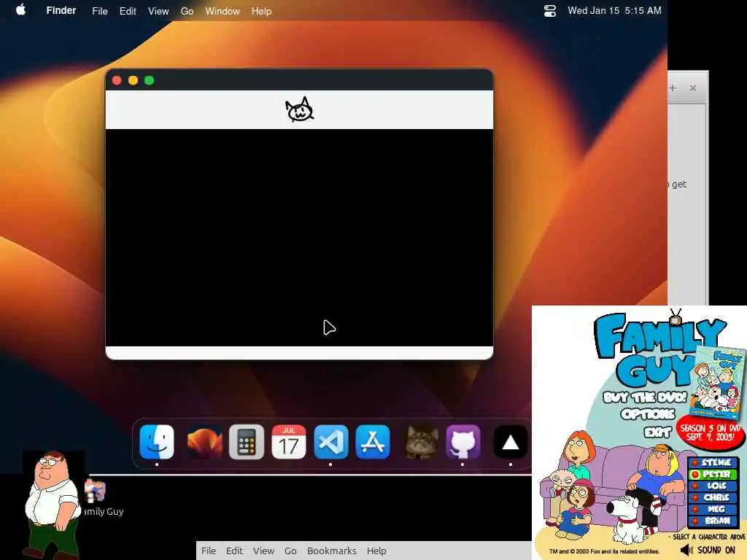Launch Visual Studio Code from the dock
This screenshot has width=747, height=560.
point(331,441)
